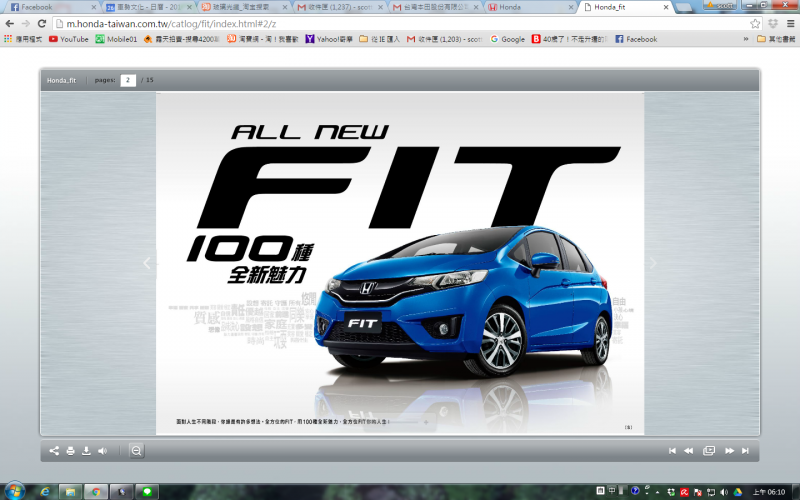The image size is (800, 500).
Task: Click the Action Center flag icon
Action: [x=697, y=492]
